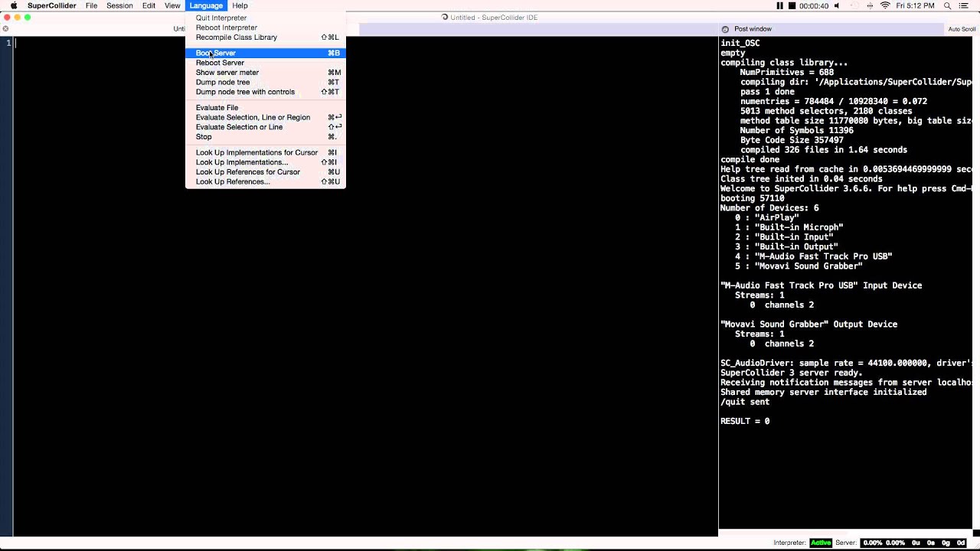This screenshot has width=980, height=551.
Task: Open the Apple menu
Action: pos(13,5)
